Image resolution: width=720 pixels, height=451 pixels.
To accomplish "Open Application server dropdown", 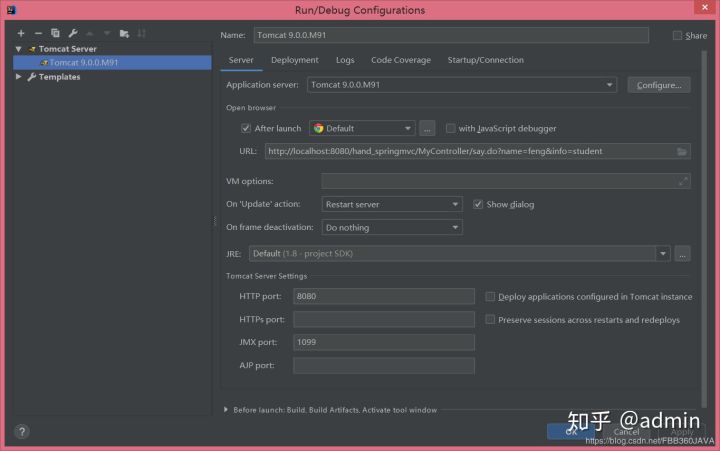I will point(461,85).
